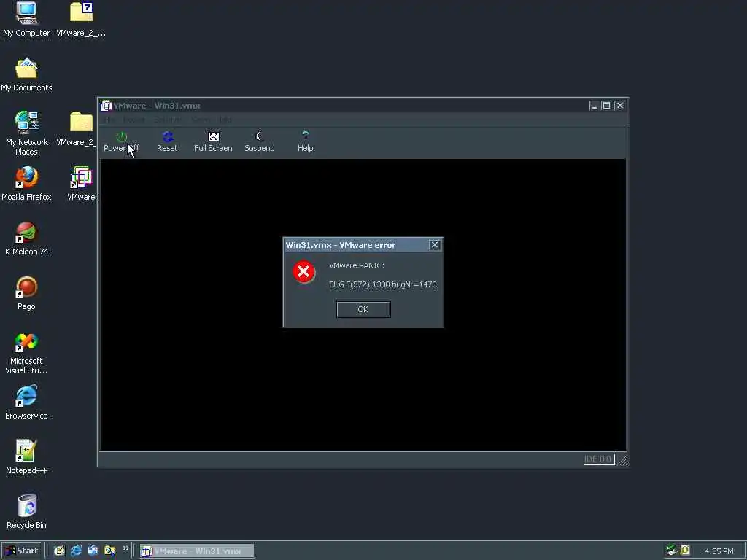This screenshot has height=560, width=747.
Task: Open the Power menu in VMware
Action: (x=134, y=119)
